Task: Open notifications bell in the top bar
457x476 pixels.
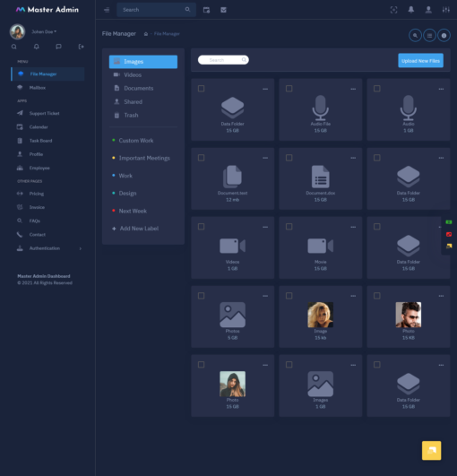Action: pos(411,10)
